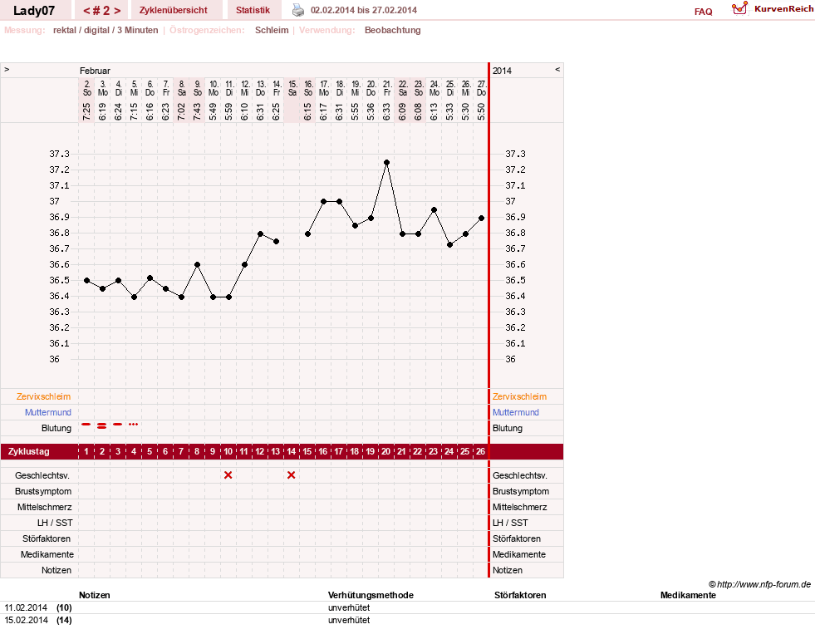The image size is (815, 644).
Task: Click the measurement time 7:25
Action: click(86, 111)
